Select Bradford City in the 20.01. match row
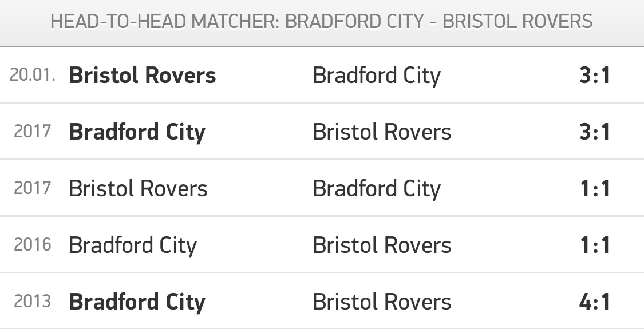 pyautogui.click(x=377, y=76)
